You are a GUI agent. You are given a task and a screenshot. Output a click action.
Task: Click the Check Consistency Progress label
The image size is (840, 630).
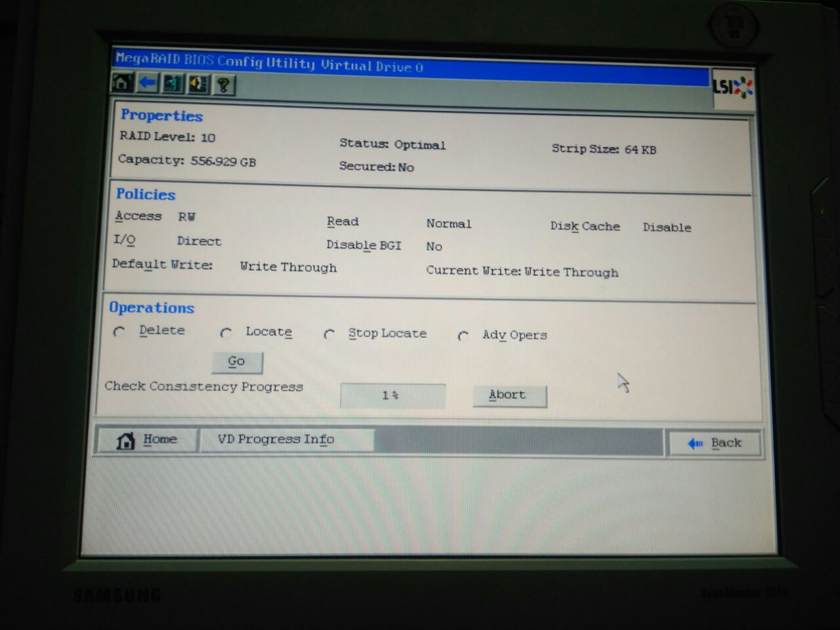pyautogui.click(x=203, y=387)
